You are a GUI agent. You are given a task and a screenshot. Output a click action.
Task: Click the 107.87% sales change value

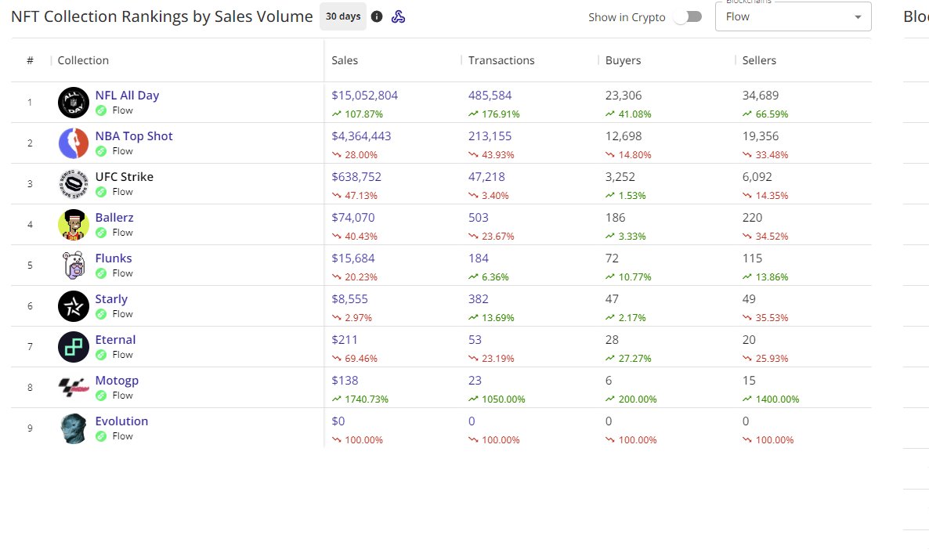(x=363, y=114)
